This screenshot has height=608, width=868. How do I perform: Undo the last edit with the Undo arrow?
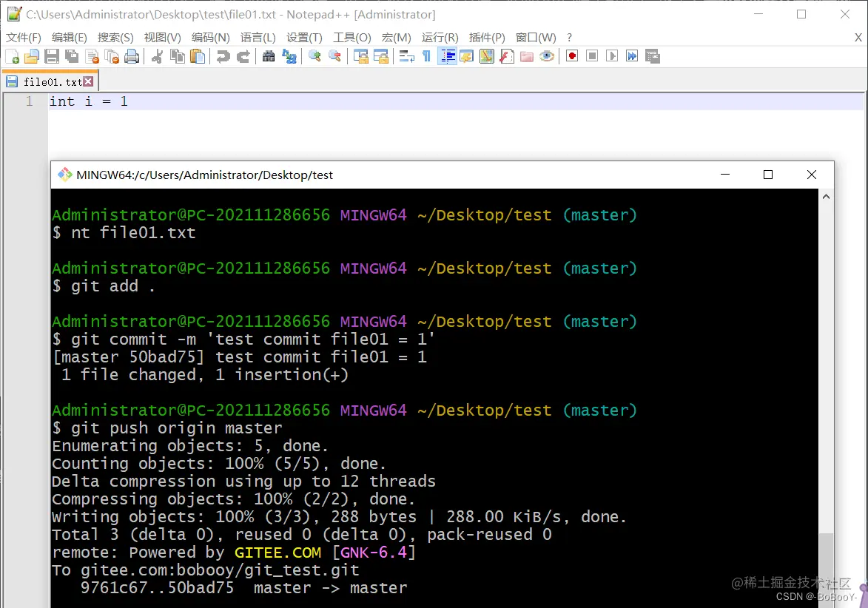tap(223, 56)
